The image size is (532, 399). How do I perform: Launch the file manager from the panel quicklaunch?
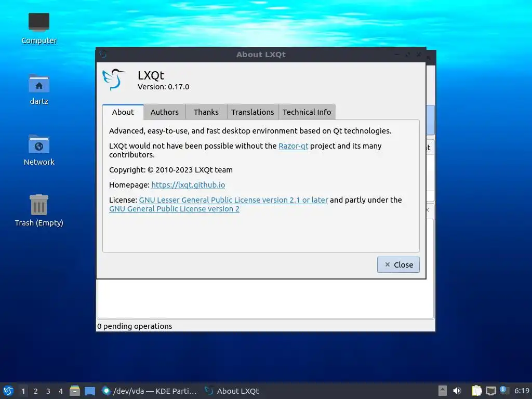point(75,391)
